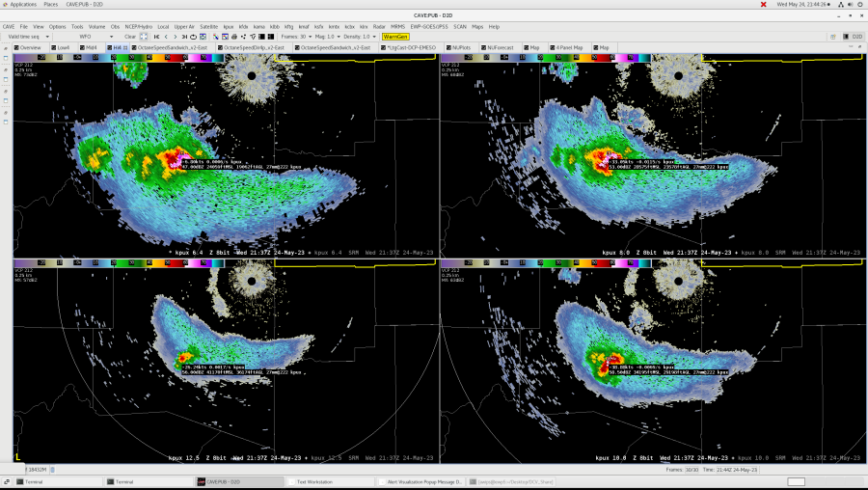Step forward one frame
The image size is (868, 490).
[x=175, y=37]
